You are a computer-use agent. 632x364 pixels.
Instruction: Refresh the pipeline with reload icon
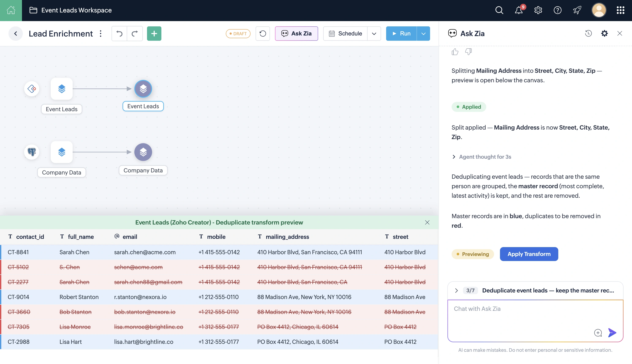(263, 34)
